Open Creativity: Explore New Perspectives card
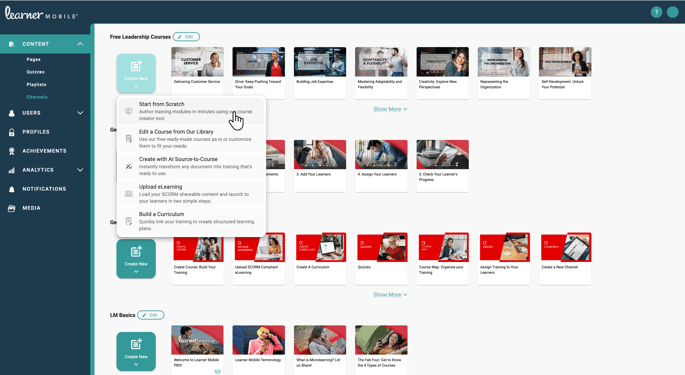The image size is (685, 375). 443,73
